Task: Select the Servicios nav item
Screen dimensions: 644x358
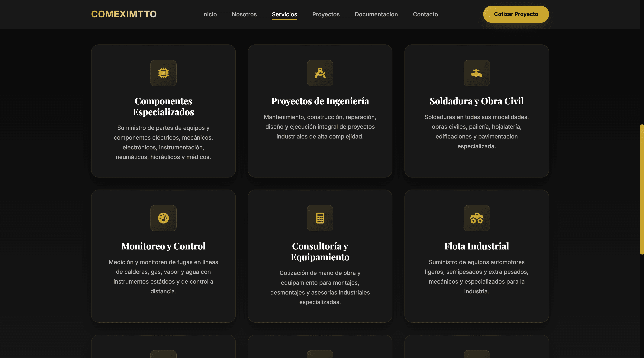Action: (x=285, y=14)
